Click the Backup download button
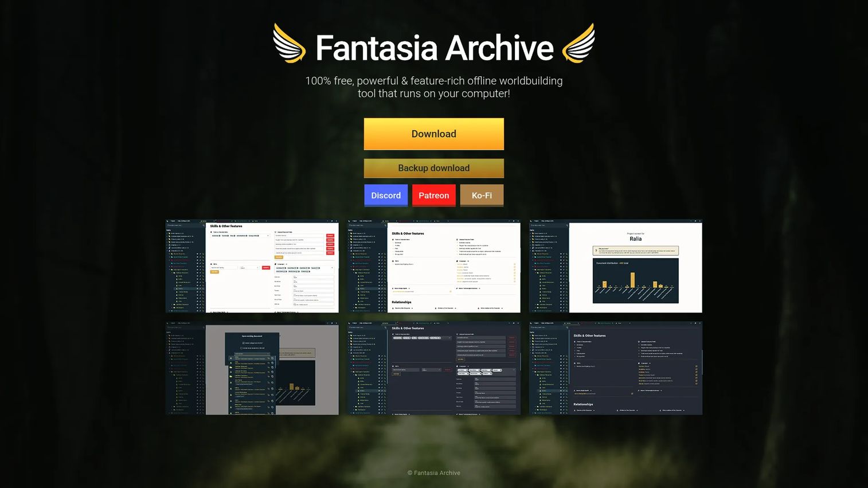868x488 pixels. click(x=434, y=168)
